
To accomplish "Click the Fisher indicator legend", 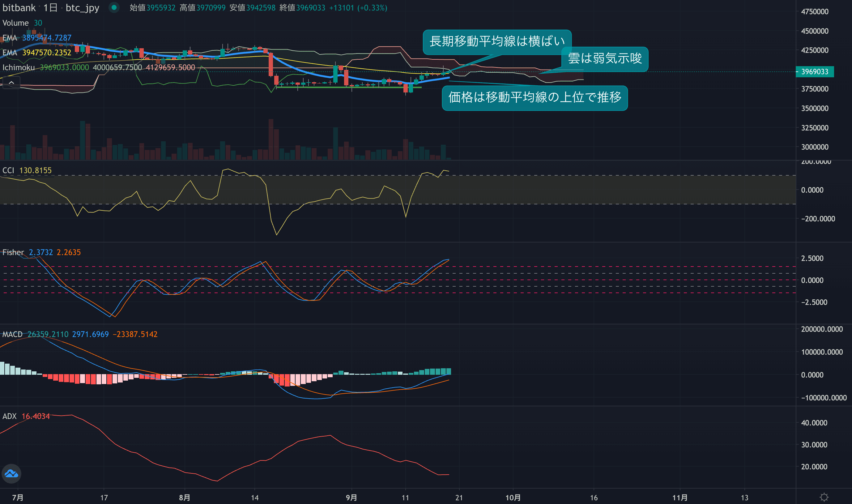I will tap(13, 252).
